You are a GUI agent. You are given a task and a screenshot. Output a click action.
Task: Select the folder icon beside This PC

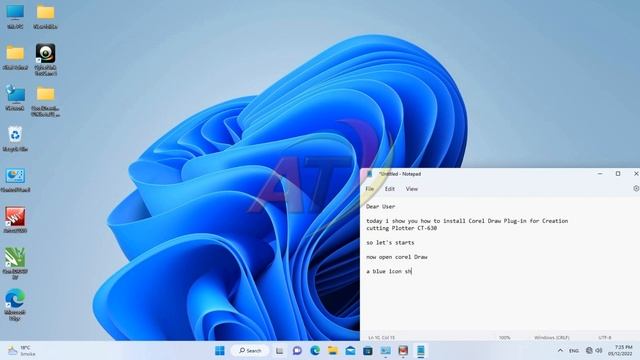point(45,16)
